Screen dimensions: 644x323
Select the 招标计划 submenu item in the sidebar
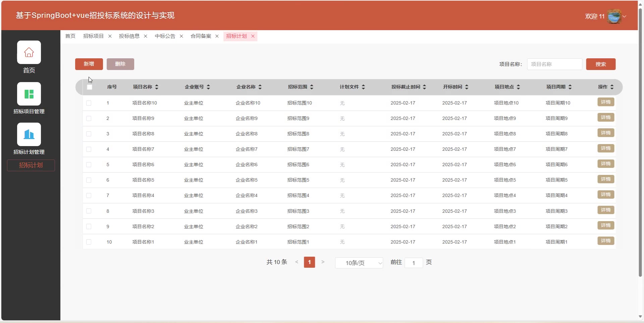[31, 165]
